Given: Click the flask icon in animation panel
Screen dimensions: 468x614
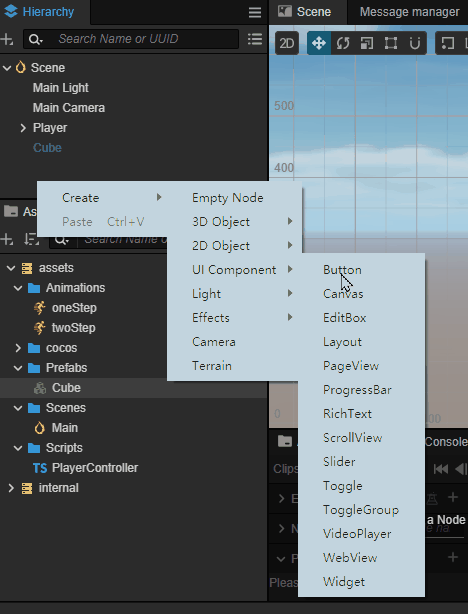Looking at the screenshot, I should 432,498.
